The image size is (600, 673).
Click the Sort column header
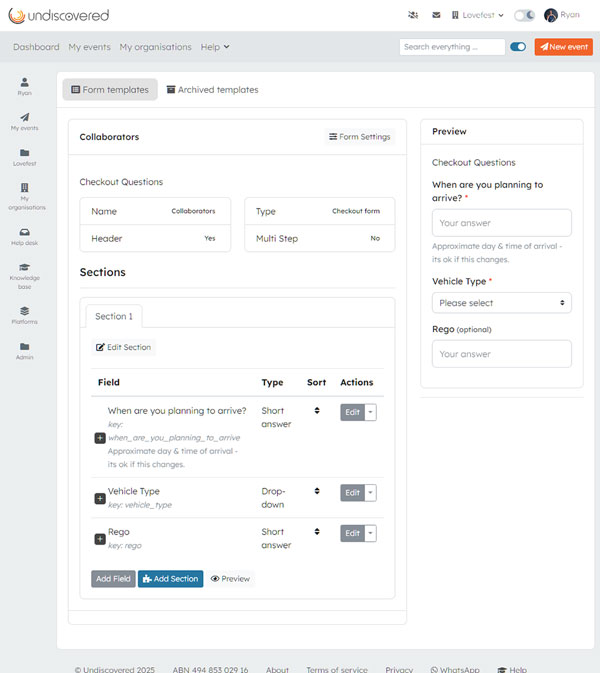point(316,382)
